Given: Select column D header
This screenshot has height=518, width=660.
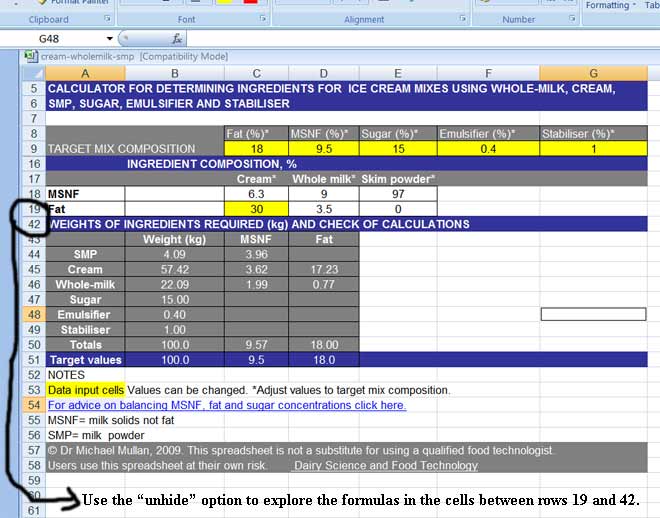Looking at the screenshot, I should click(323, 73).
